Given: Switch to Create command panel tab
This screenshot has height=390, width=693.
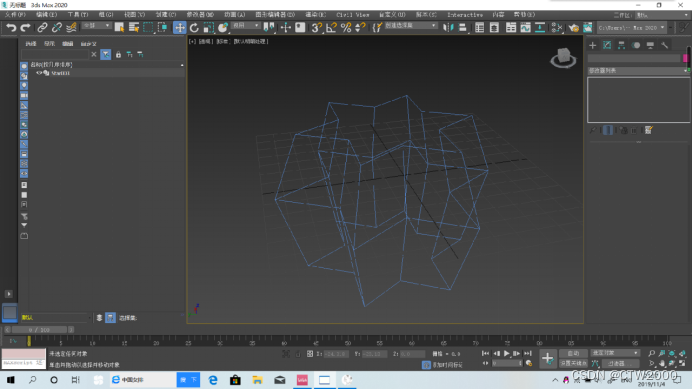Looking at the screenshot, I should point(593,45).
